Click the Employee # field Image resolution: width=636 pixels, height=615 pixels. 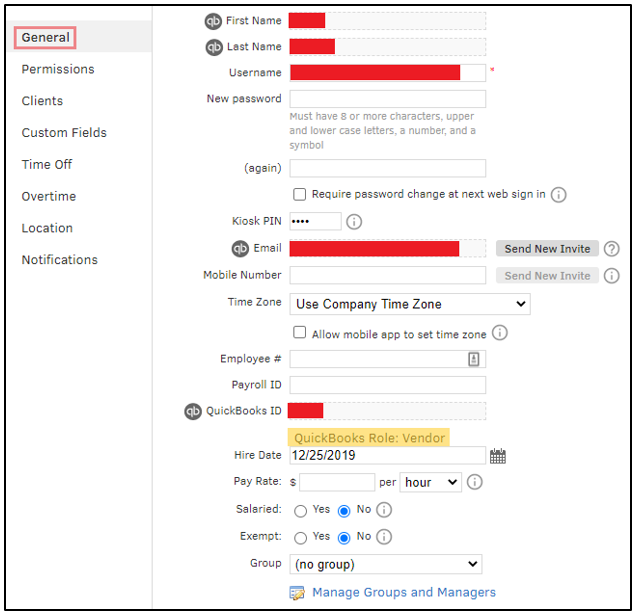click(x=387, y=359)
